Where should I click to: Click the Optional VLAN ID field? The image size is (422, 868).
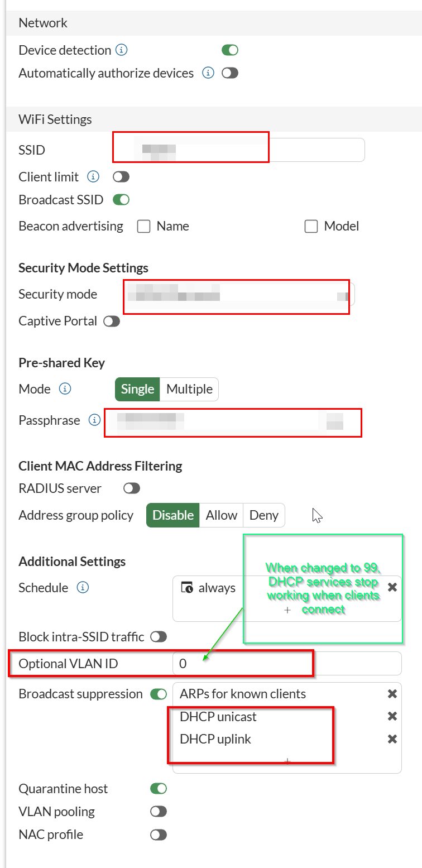point(287,664)
